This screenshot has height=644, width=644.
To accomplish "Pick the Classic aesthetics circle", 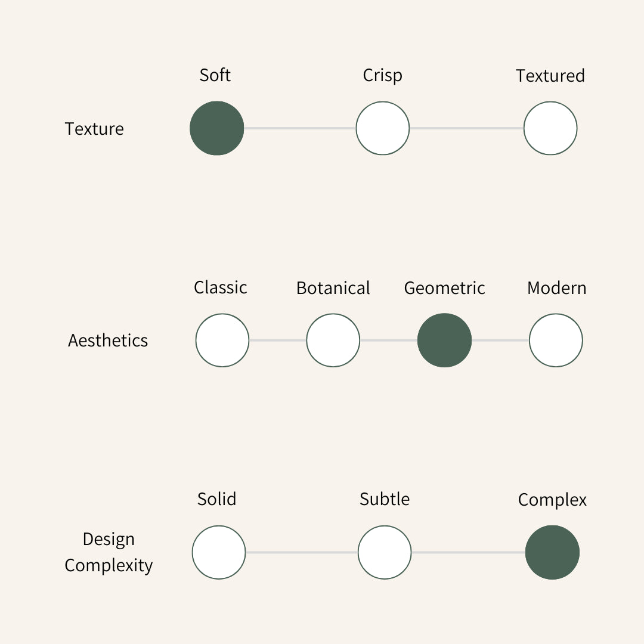I will pos(222,340).
